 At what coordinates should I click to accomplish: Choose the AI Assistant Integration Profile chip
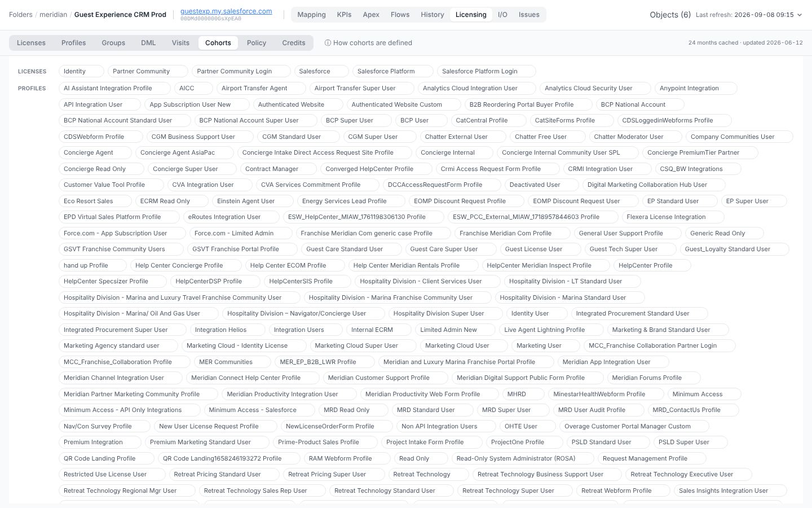(x=115, y=88)
